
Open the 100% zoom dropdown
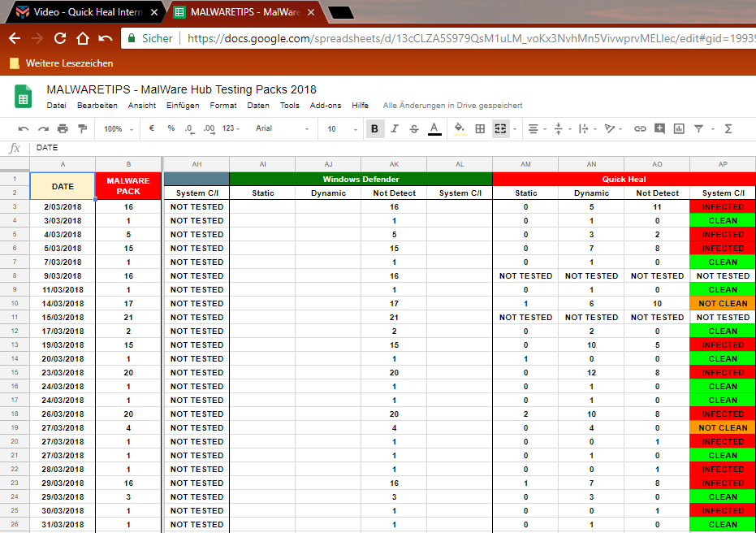[x=118, y=128]
